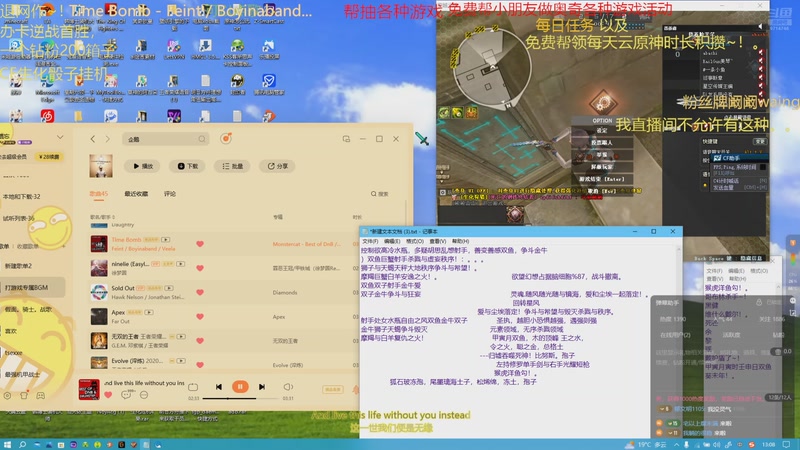Unlike the Time Bomb song heart
Viewport: 800px width, 450px height.
click(x=200, y=244)
